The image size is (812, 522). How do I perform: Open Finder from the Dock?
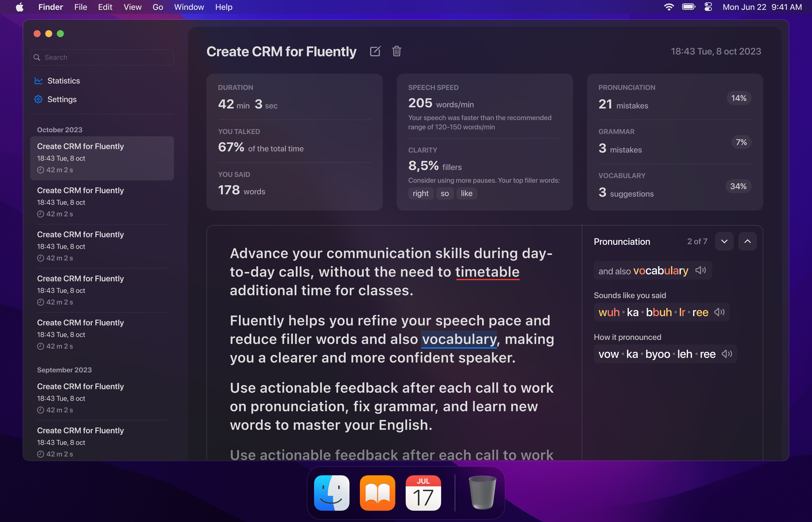(331, 493)
